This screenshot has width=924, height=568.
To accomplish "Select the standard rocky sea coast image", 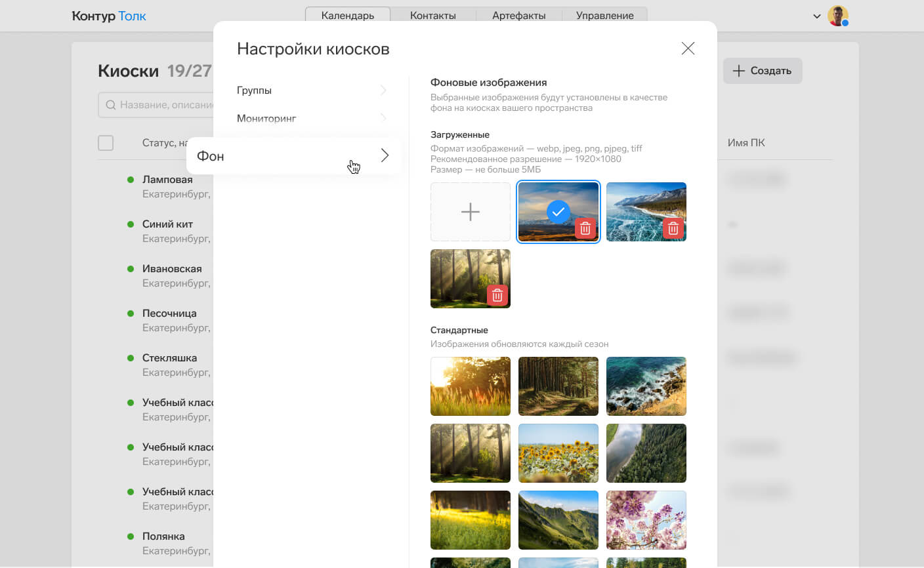I will coord(646,386).
